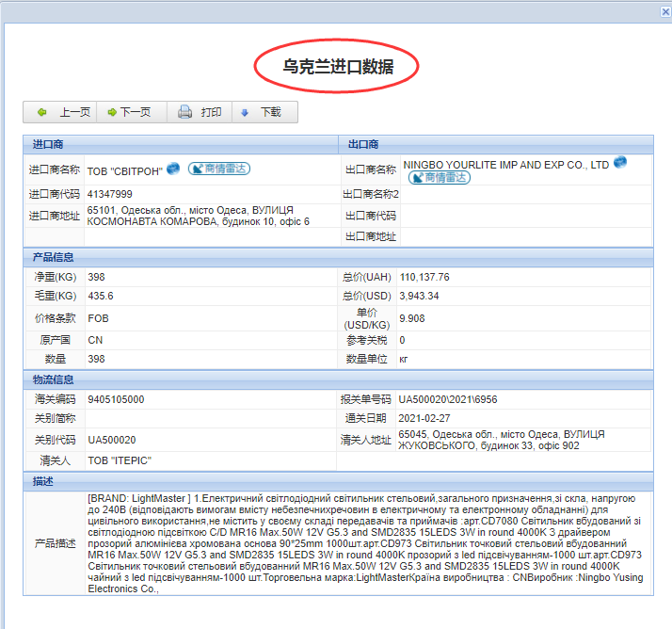The width and height of the screenshot is (672, 629).
Task: Click the product description text block
Action: pyautogui.click(x=367, y=542)
